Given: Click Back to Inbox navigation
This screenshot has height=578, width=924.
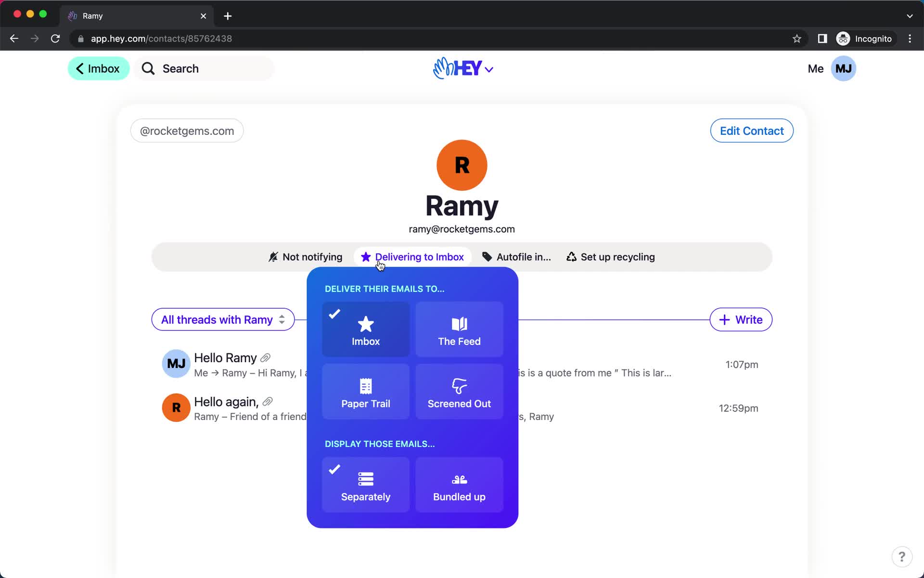Looking at the screenshot, I should [98, 68].
